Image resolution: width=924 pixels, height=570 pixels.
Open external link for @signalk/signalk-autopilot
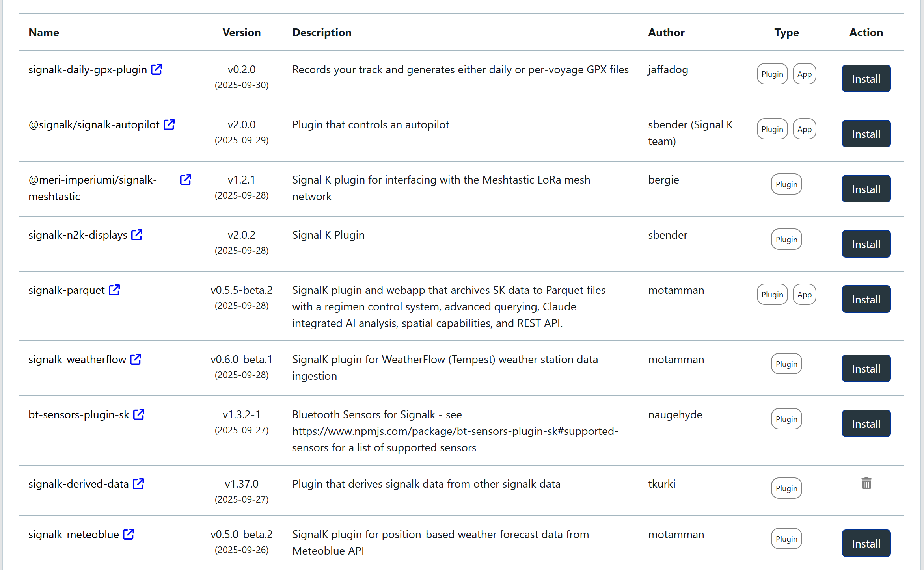click(x=169, y=124)
